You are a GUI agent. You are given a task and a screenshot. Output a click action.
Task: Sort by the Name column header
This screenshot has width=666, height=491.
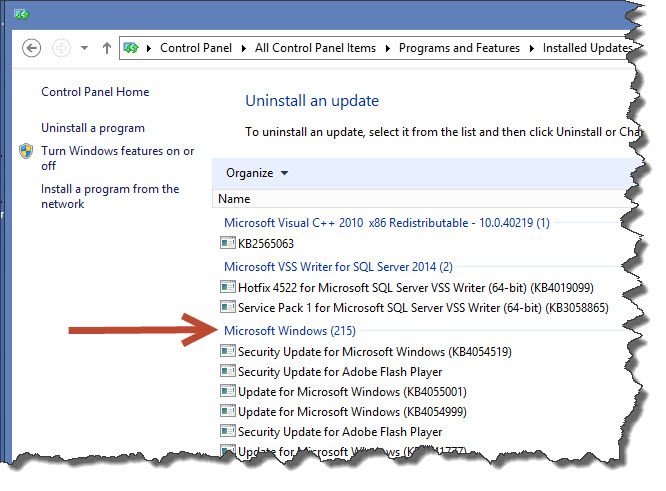[x=234, y=199]
